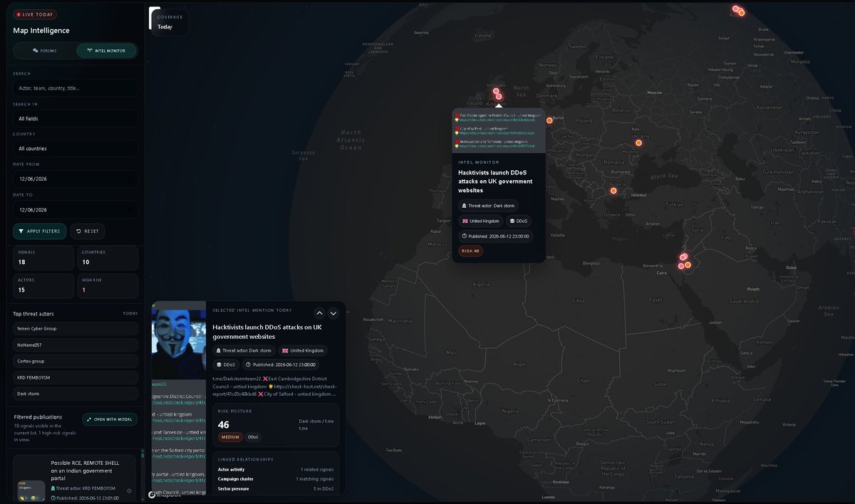
Task: Click United Kingdom chip in map popup
Action: [481, 221]
